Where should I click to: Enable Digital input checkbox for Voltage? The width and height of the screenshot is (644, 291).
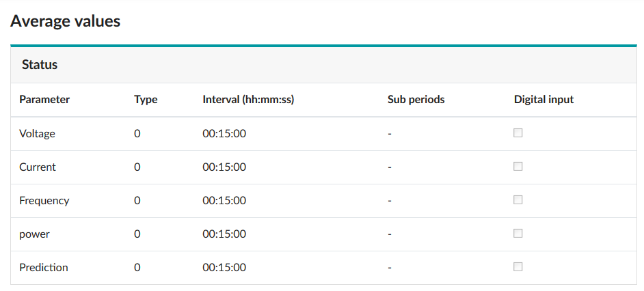[x=518, y=133]
